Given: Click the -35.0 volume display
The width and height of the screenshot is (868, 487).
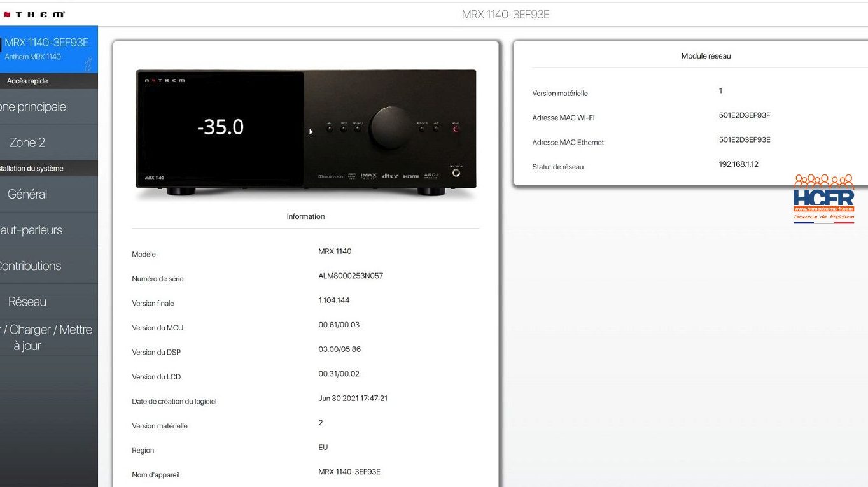Looking at the screenshot, I should click(220, 127).
